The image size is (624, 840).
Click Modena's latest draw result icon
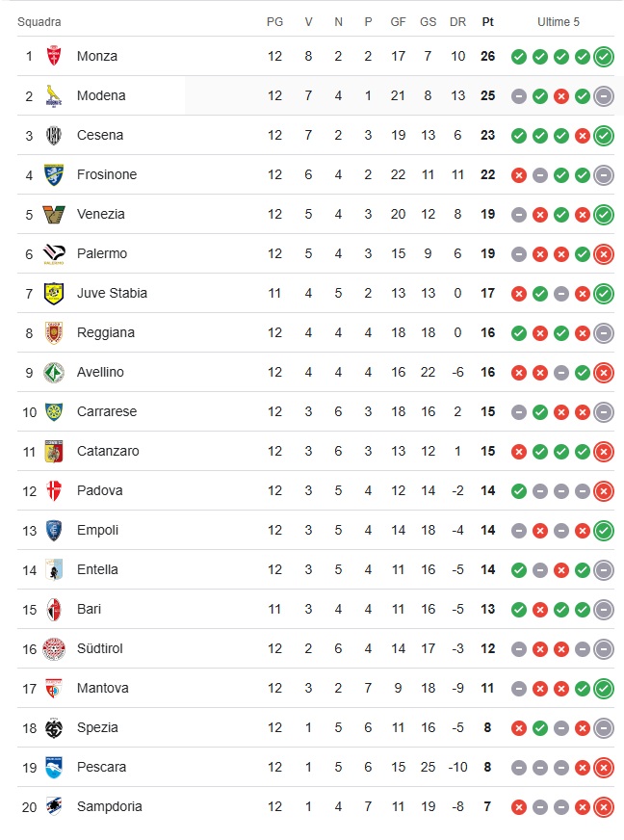[x=604, y=95]
